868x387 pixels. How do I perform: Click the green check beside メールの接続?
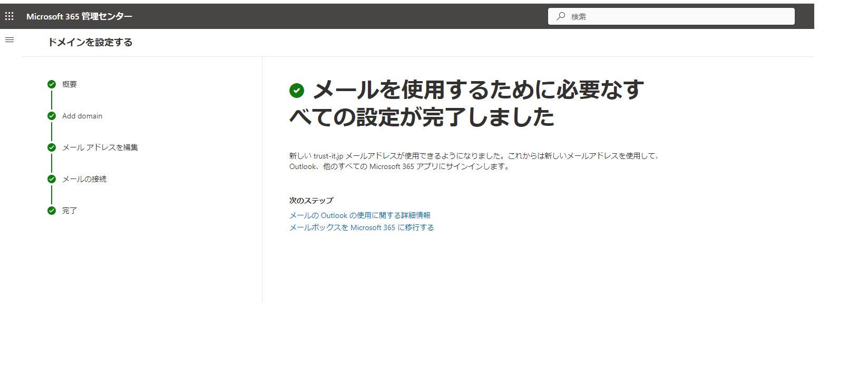coord(52,179)
